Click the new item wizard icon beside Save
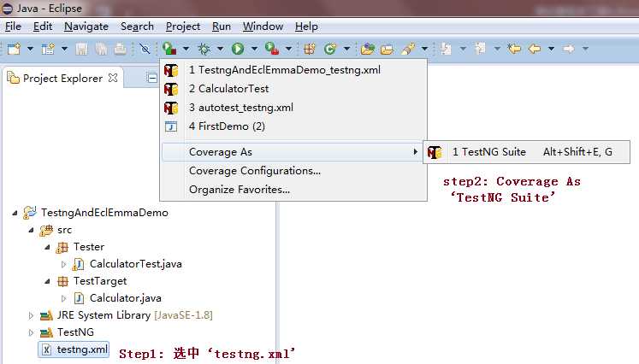Screen dimensions: 639x364 (x=48, y=49)
